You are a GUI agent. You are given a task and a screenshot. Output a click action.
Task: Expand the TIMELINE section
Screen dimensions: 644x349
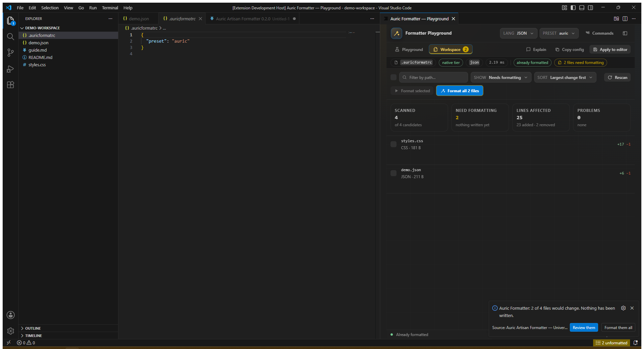point(68,336)
